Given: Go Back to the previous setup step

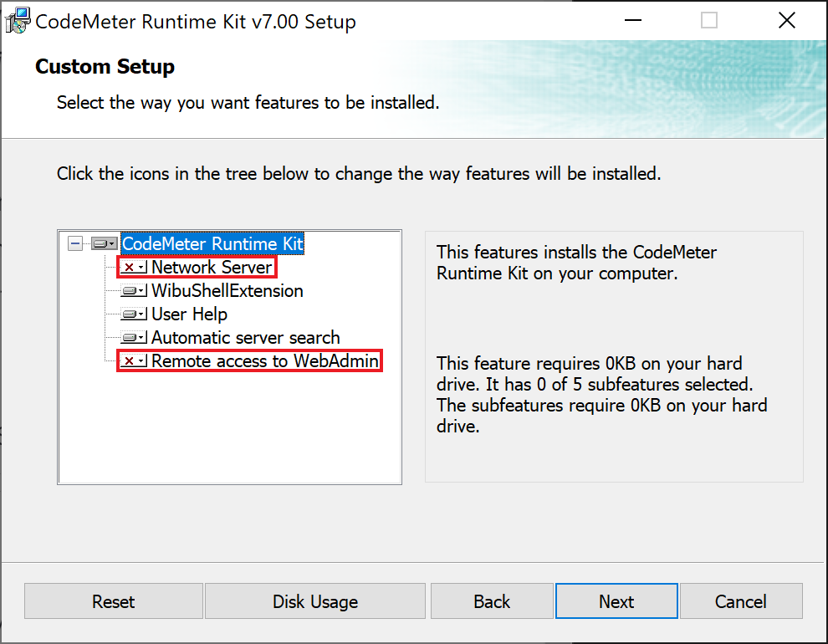Looking at the screenshot, I should pos(491,601).
